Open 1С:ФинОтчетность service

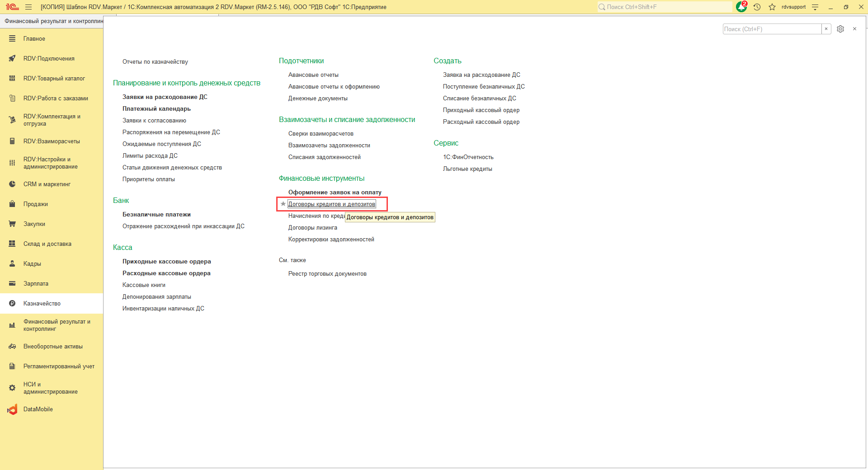468,157
